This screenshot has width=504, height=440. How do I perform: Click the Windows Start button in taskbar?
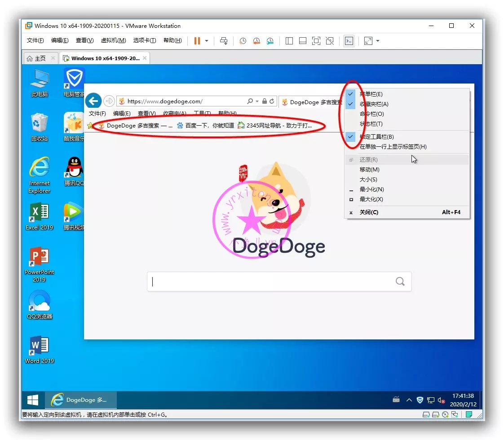click(33, 400)
